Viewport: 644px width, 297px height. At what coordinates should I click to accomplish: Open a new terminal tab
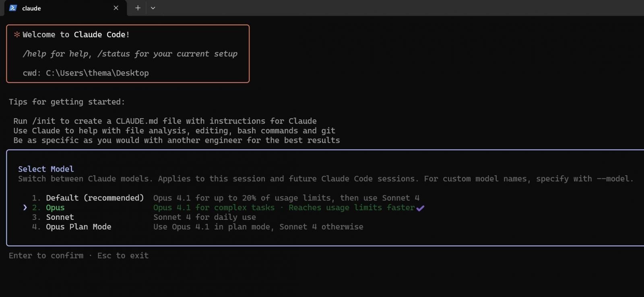[138, 8]
